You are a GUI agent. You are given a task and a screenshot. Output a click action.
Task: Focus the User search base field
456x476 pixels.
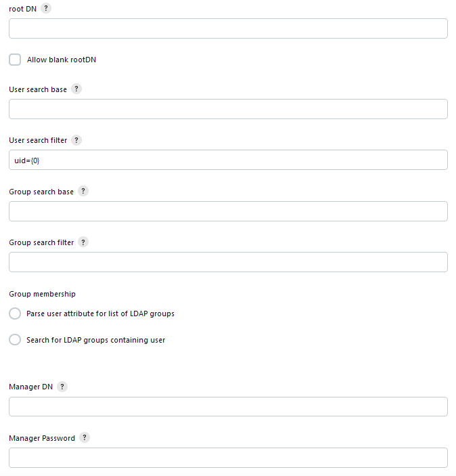228,109
